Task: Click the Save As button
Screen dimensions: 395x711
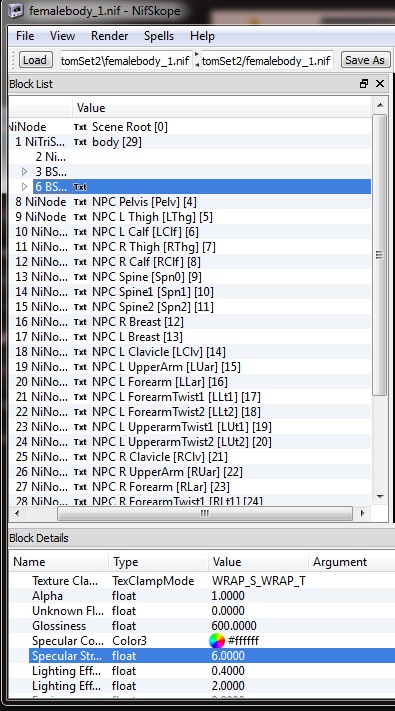Action: tap(365, 60)
